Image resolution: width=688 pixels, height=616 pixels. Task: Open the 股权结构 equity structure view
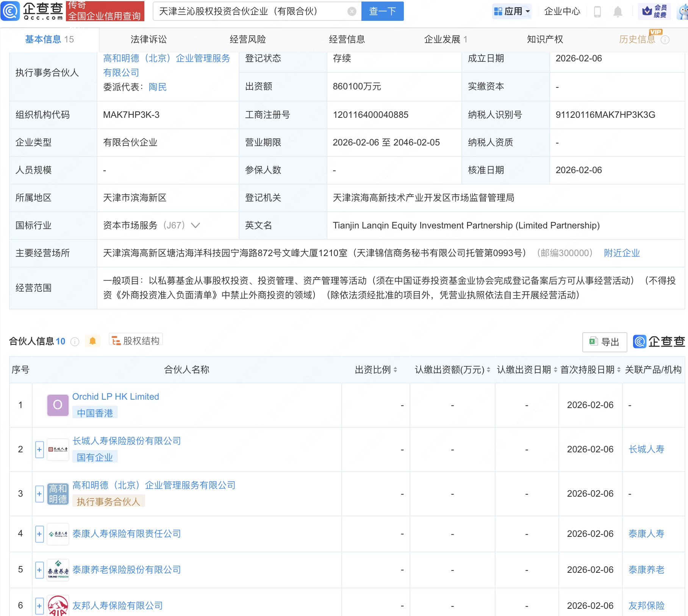[x=136, y=341]
